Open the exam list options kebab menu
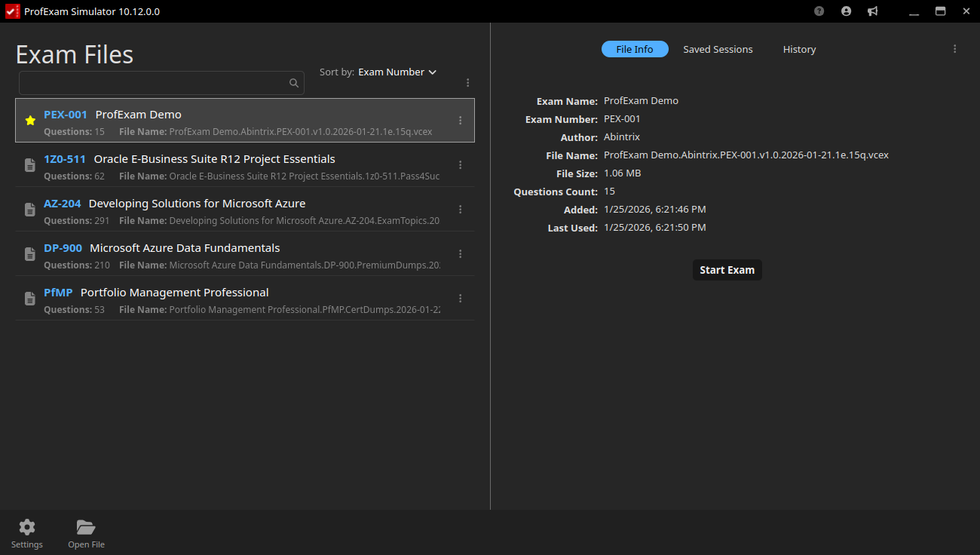The height and width of the screenshot is (555, 980). click(467, 83)
